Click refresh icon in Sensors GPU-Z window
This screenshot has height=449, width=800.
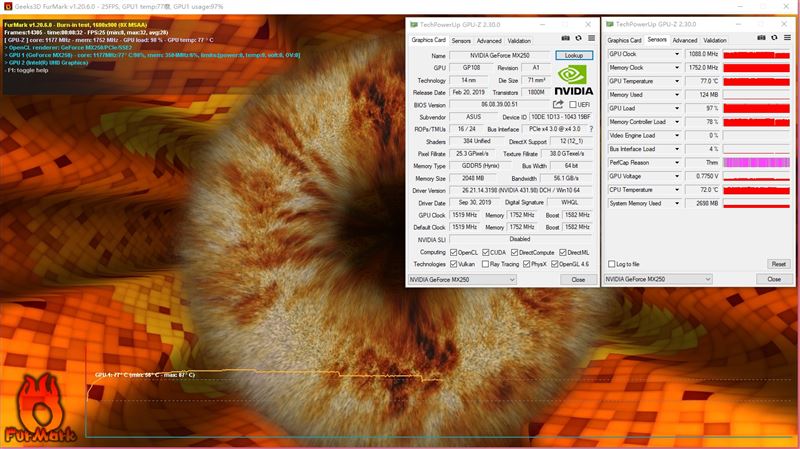[x=774, y=38]
